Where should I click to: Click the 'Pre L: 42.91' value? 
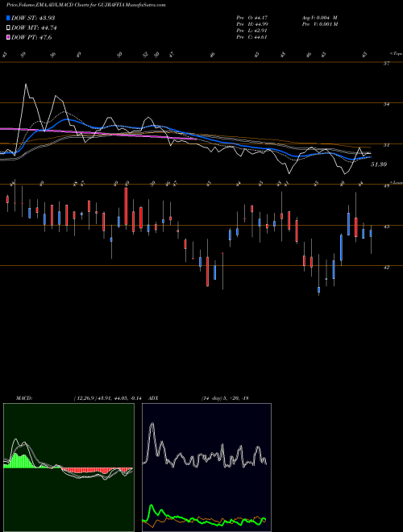pyautogui.click(x=253, y=31)
